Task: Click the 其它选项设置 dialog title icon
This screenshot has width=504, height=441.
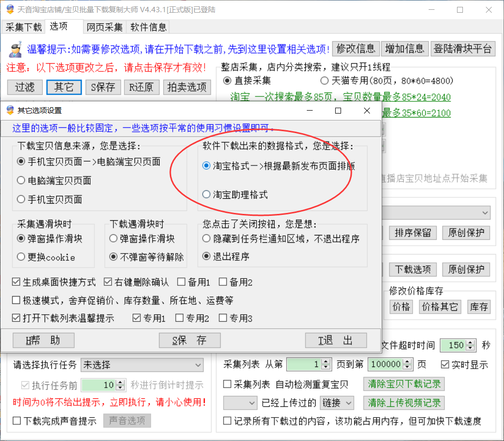Action: tap(9, 111)
